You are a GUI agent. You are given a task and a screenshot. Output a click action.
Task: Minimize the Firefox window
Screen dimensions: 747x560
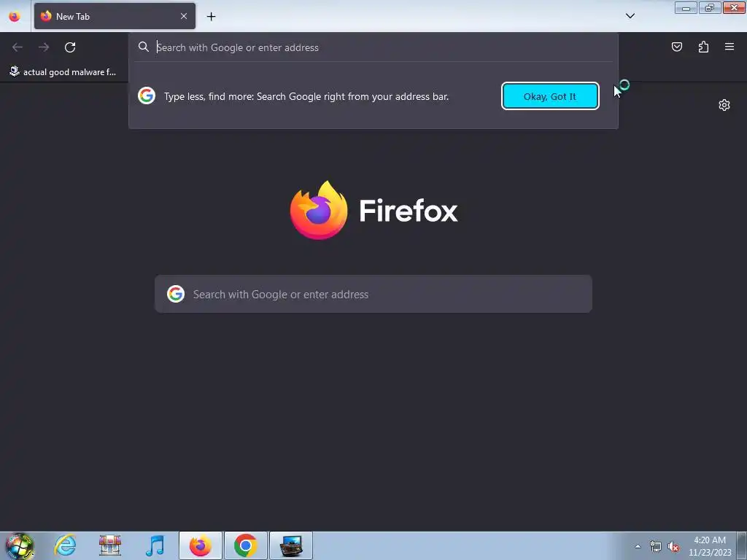(686, 7)
